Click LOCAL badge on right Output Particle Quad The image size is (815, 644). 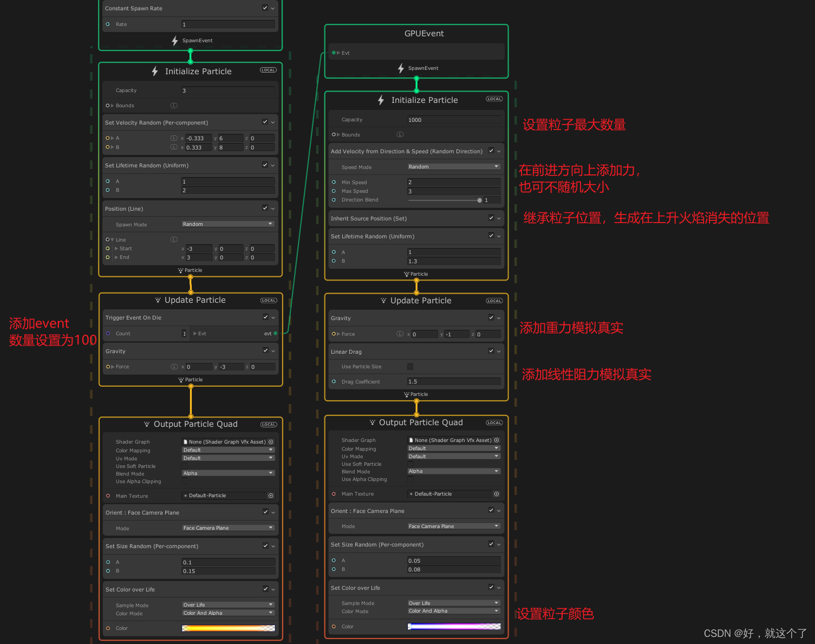click(494, 422)
